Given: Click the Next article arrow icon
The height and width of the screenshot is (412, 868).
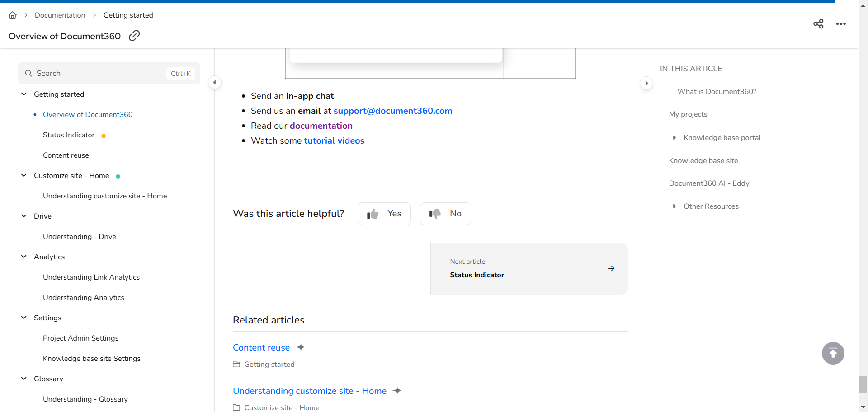Looking at the screenshot, I should pos(611,268).
